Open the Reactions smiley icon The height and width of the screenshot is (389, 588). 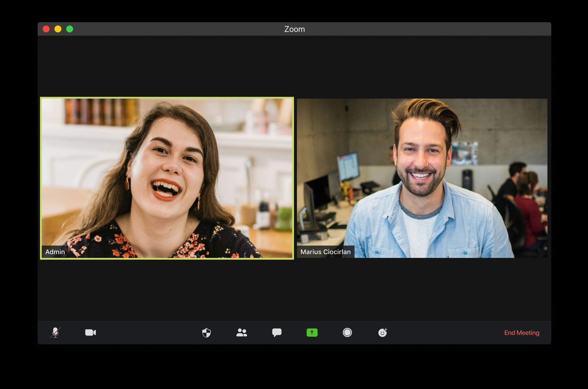pyautogui.click(x=382, y=333)
